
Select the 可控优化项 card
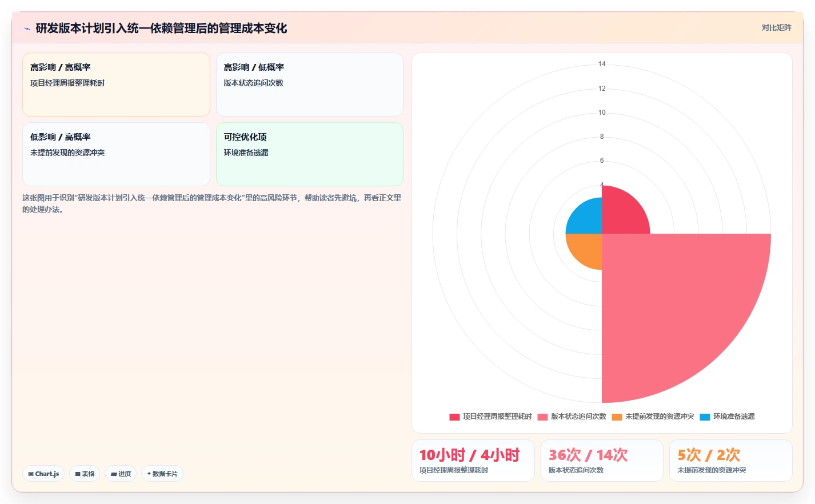[310, 154]
